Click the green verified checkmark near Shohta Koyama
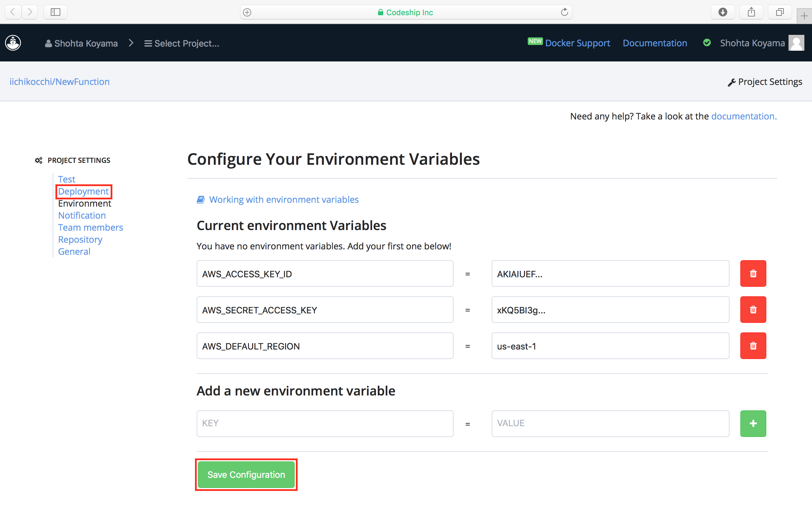 click(x=707, y=42)
